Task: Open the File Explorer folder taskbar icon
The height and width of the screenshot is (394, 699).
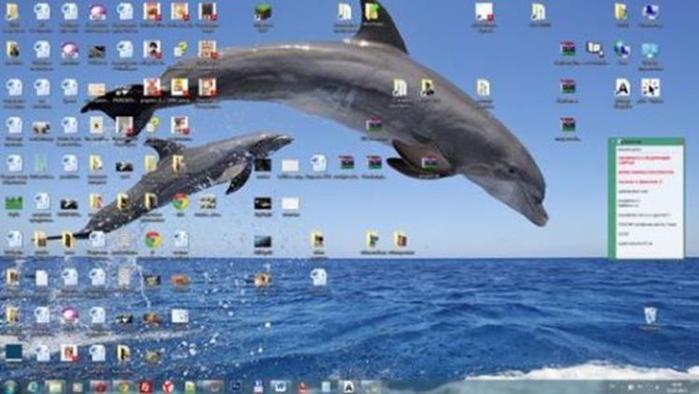Action: click(x=55, y=387)
